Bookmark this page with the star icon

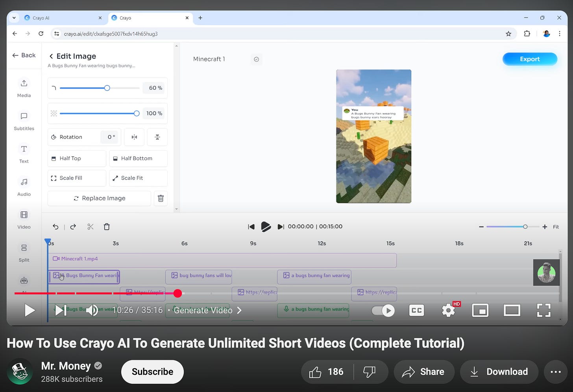(x=508, y=34)
